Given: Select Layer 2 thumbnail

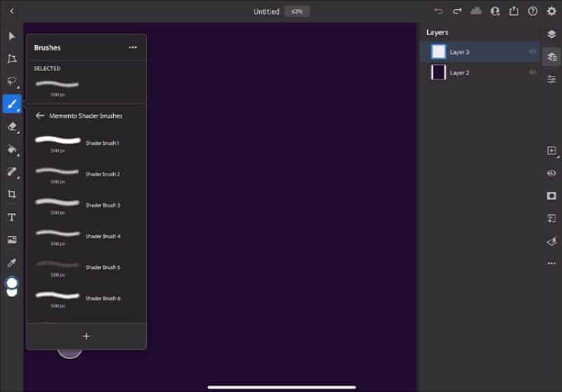Looking at the screenshot, I should point(438,72).
